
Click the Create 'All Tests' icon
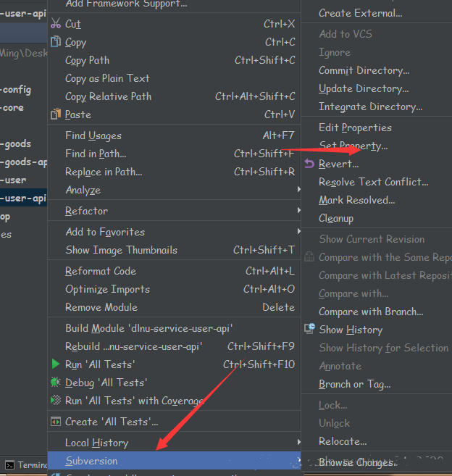(56, 422)
